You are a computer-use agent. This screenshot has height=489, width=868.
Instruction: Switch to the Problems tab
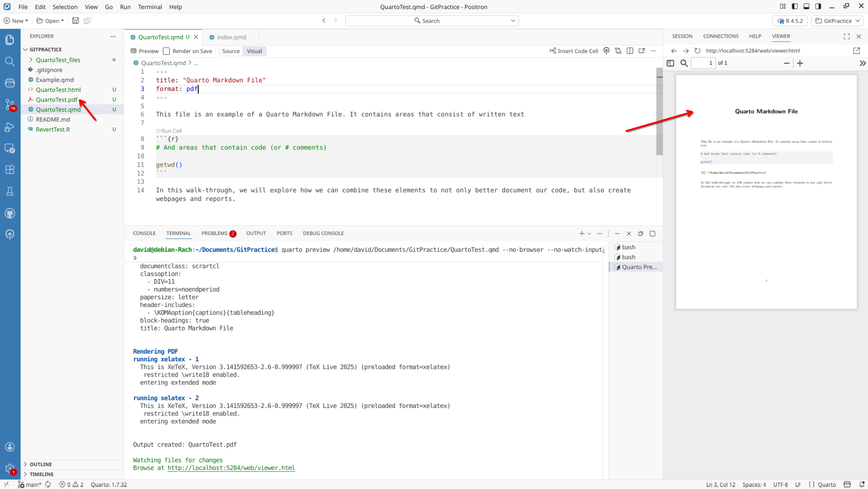215,233
